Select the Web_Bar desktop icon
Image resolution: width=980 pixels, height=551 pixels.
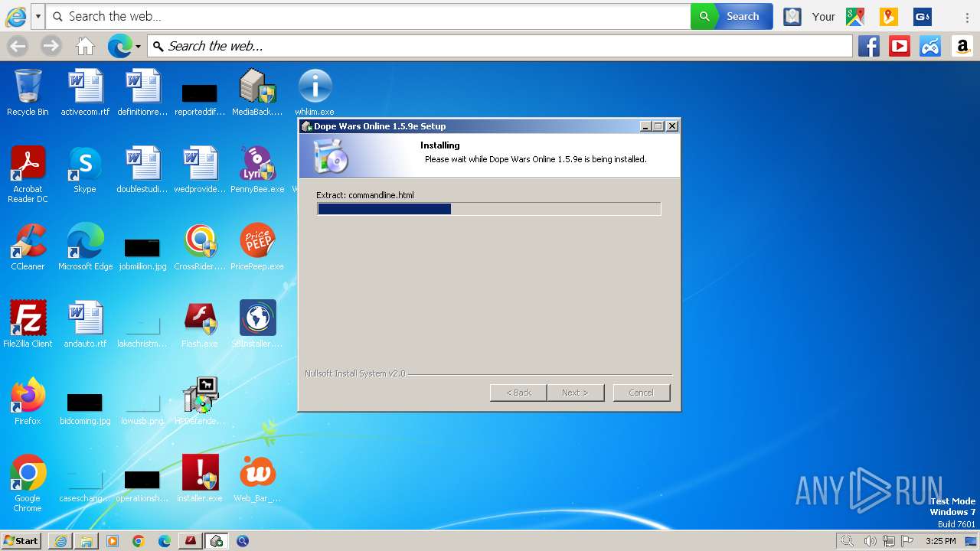pyautogui.click(x=257, y=479)
